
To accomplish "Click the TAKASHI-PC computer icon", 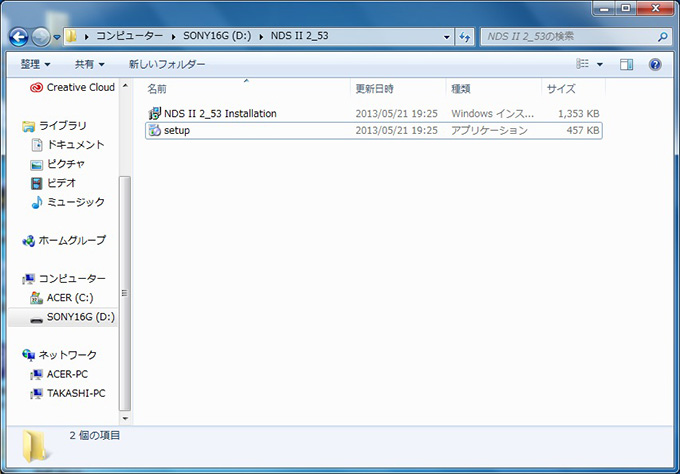I will [36, 394].
